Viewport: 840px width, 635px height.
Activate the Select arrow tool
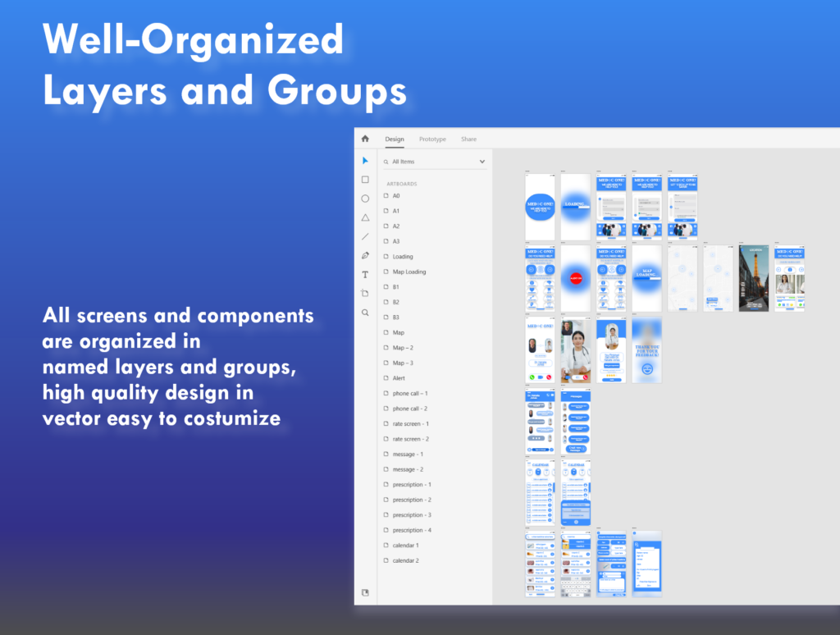coord(365,161)
